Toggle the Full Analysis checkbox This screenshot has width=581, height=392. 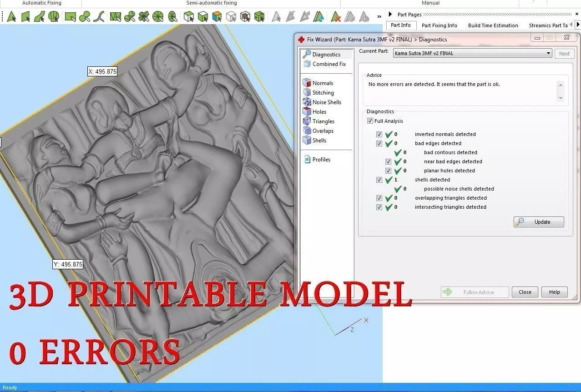(x=370, y=121)
